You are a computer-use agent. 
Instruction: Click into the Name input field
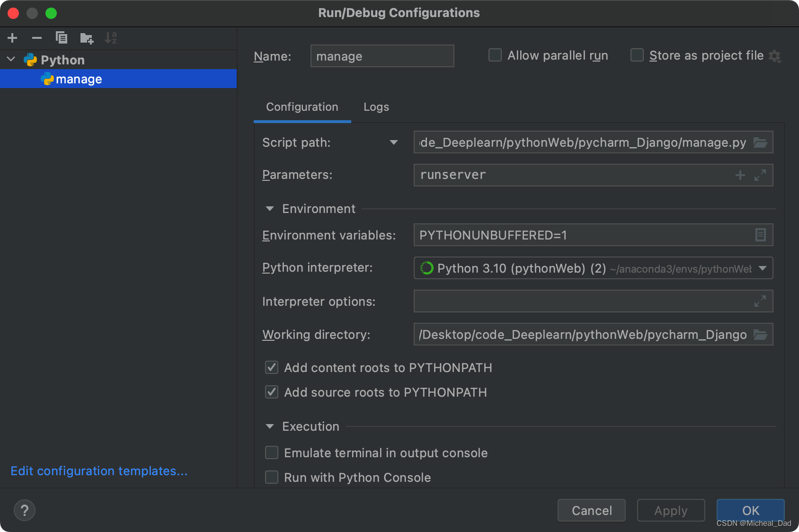382,56
